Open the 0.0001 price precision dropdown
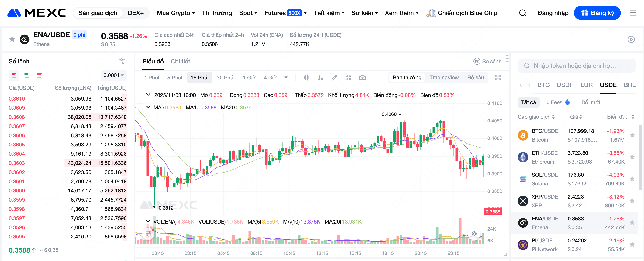Viewport: 644px width, 261px height. [x=114, y=75]
